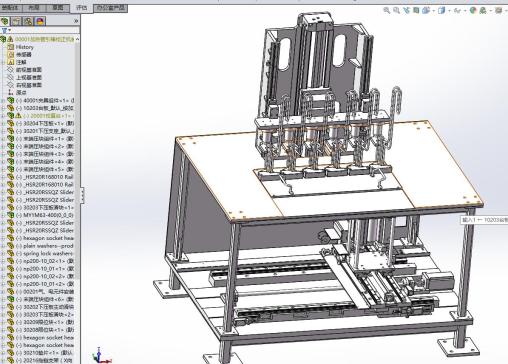Click plane icon beside 前视基准面
The image size is (508, 364).
(x=10, y=70)
